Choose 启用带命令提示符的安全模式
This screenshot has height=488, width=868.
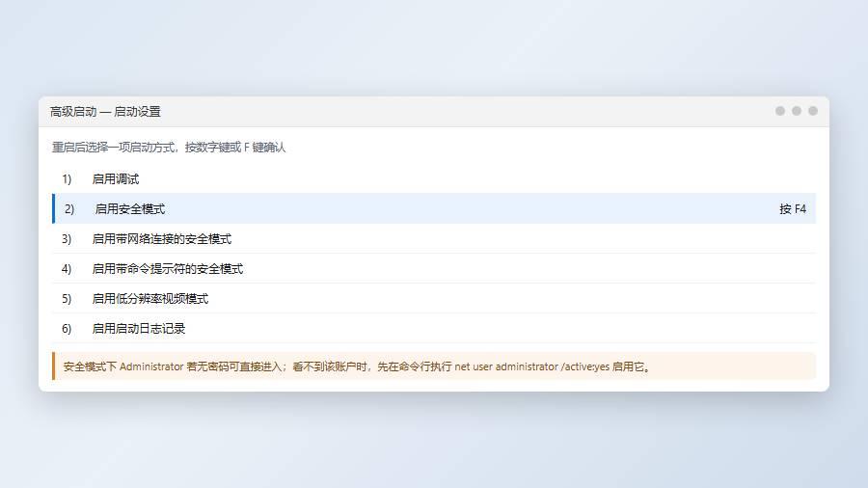click(x=433, y=268)
